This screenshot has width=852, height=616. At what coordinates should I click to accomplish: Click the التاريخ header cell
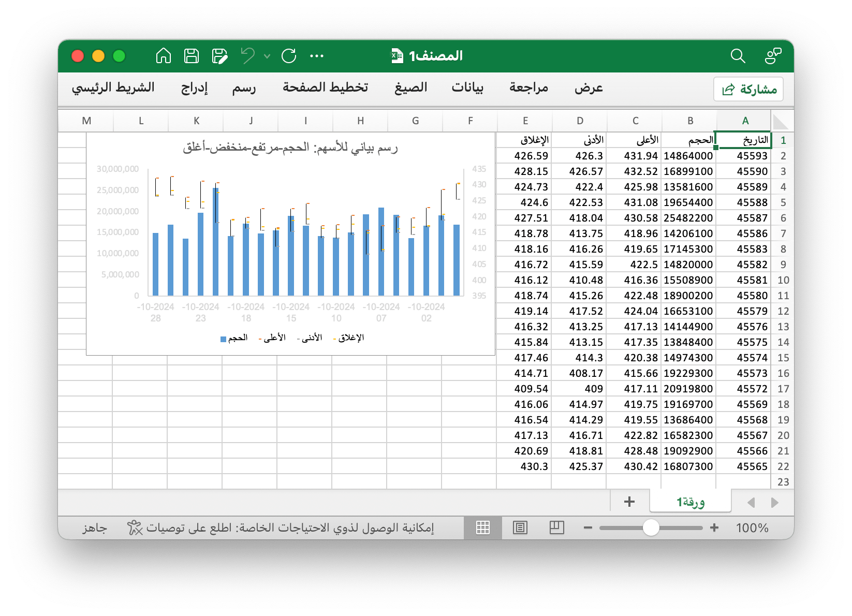pyautogui.click(x=744, y=140)
